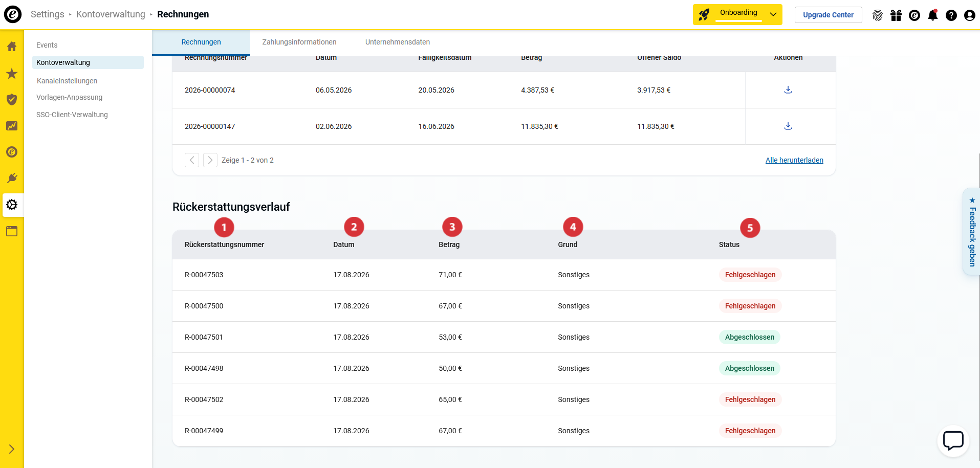
Task: Open the home icon in sidebar
Action: coord(12,47)
